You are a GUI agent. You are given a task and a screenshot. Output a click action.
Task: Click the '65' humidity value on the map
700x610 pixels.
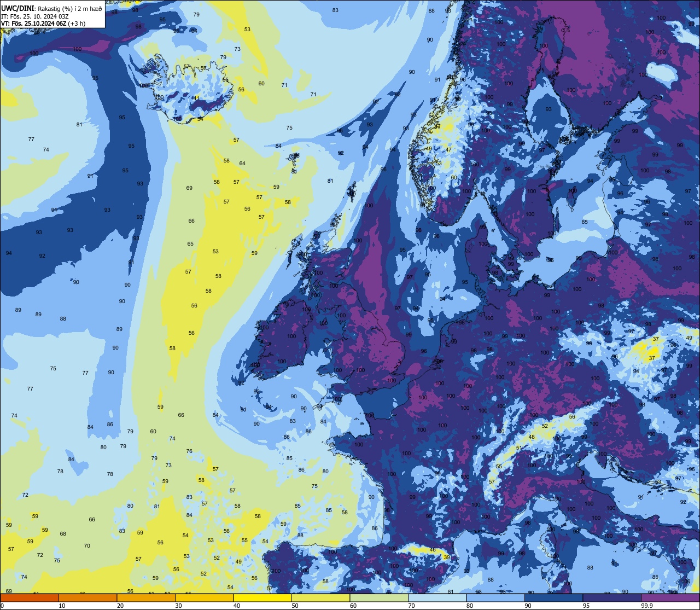coord(190,244)
